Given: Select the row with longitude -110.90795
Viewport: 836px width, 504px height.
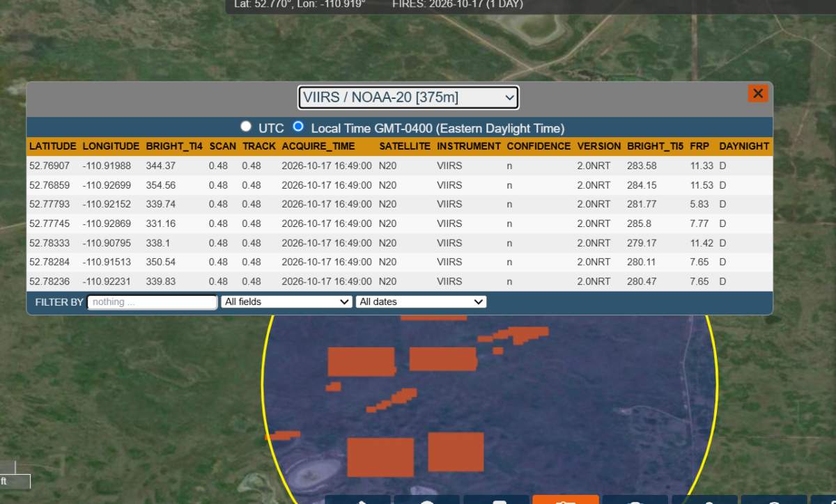Looking at the screenshot, I should click(x=399, y=243).
